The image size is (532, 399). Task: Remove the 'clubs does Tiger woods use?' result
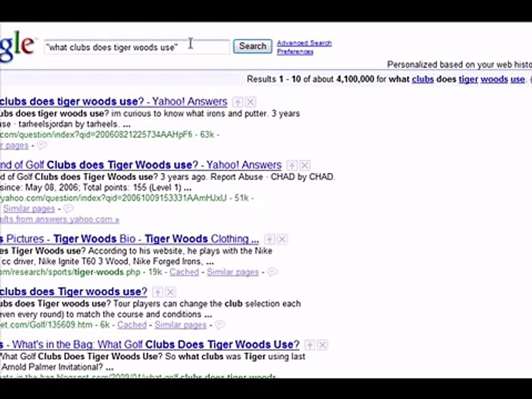click(x=171, y=292)
